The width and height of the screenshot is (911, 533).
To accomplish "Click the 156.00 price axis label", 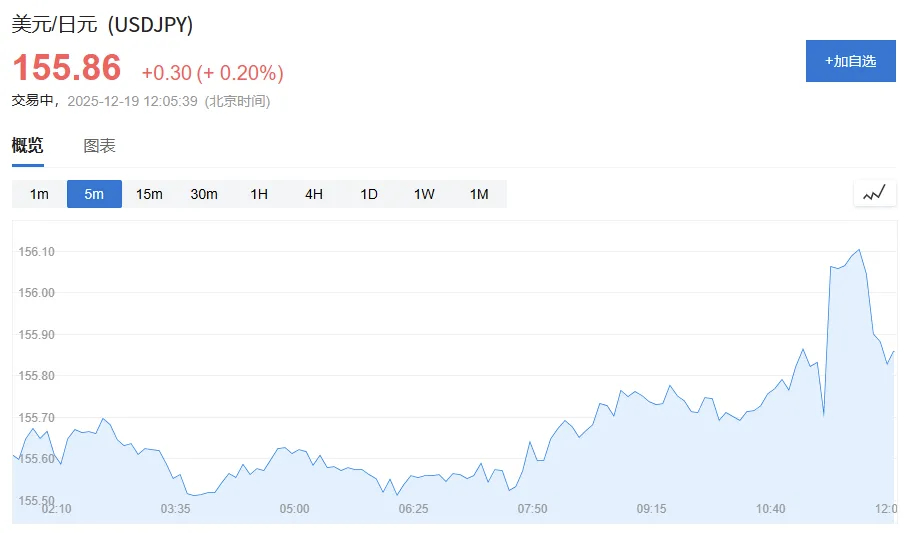I will pos(37,293).
